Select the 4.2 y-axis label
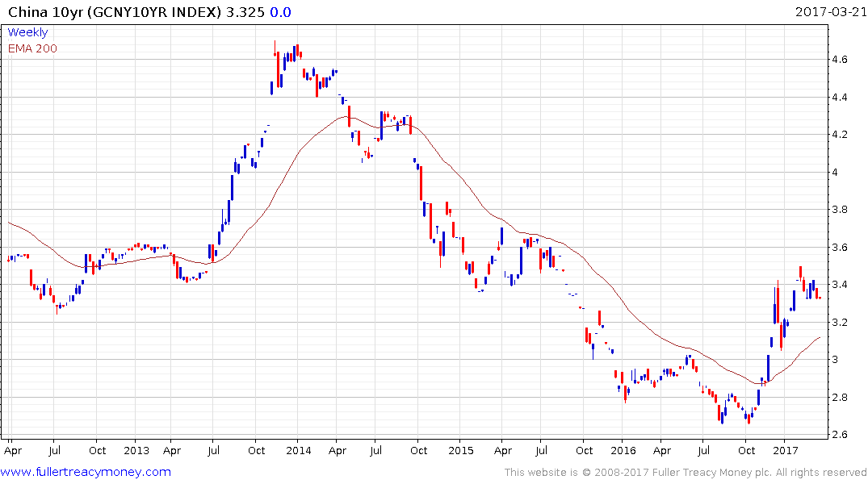The width and height of the screenshot is (868, 484). [840, 135]
